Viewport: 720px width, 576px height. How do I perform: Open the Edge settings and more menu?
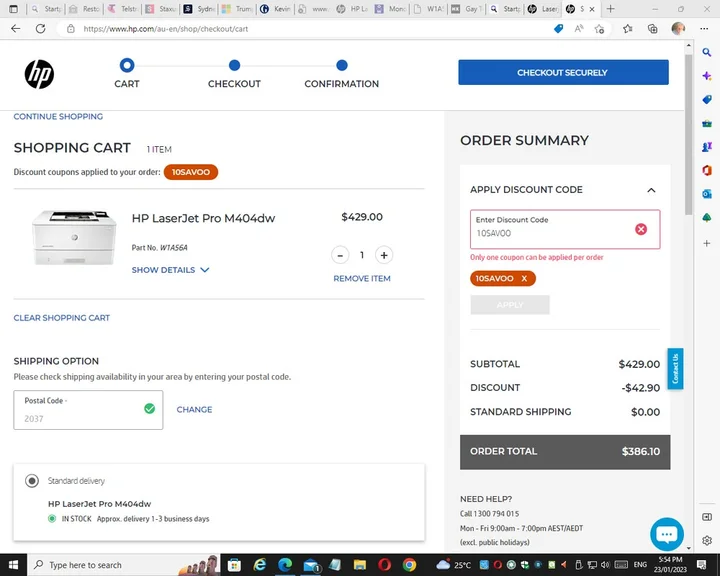[704, 28]
